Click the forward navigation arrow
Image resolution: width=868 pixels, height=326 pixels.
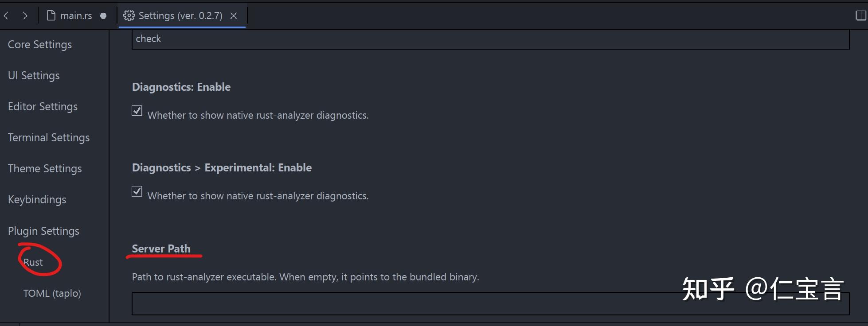tap(25, 16)
